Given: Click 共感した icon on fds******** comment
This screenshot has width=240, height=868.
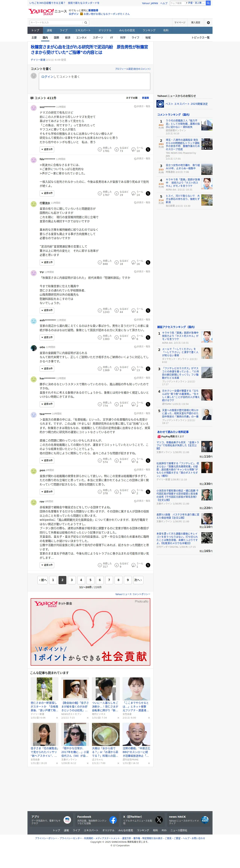Looking at the screenshot, I should coord(100,193).
